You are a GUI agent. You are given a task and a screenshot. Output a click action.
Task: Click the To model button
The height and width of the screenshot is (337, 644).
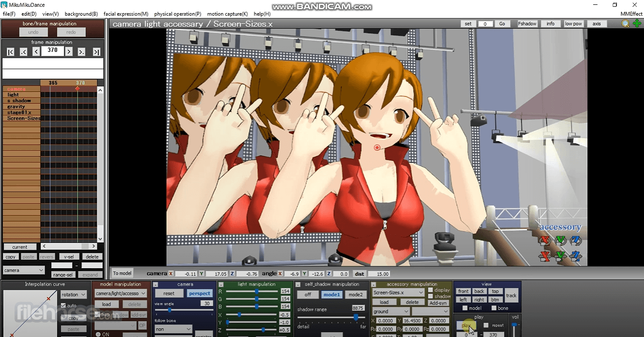click(x=122, y=273)
